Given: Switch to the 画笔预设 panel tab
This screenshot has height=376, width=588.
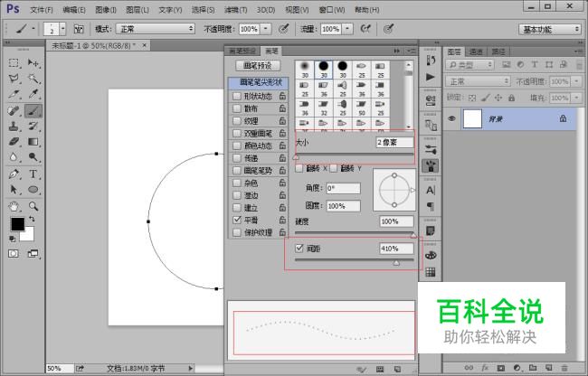Looking at the screenshot, I should [242, 51].
